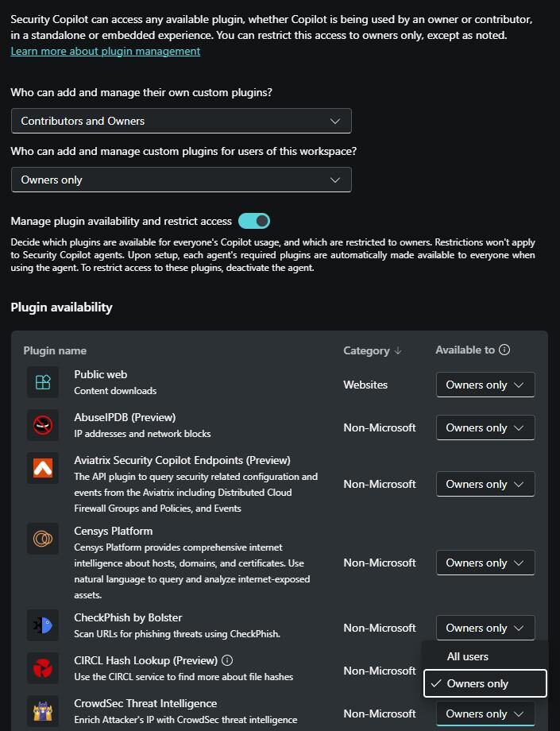Expand Available to dropdown for Public web

point(485,385)
